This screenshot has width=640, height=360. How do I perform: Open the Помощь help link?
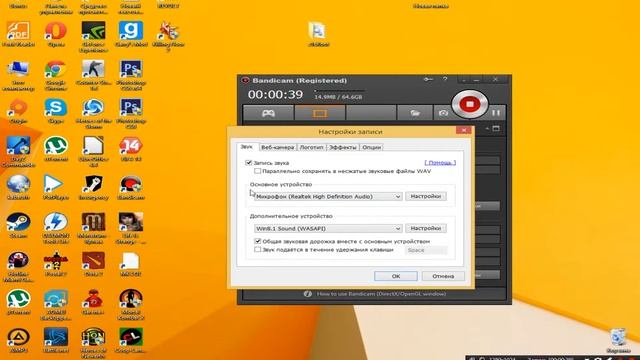pyautogui.click(x=440, y=162)
